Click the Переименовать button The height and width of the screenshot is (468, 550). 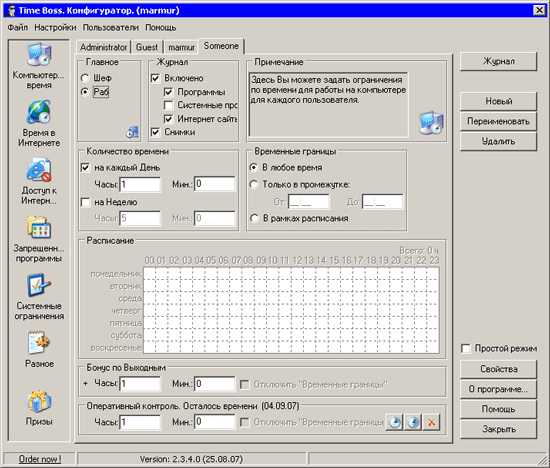[x=498, y=121]
